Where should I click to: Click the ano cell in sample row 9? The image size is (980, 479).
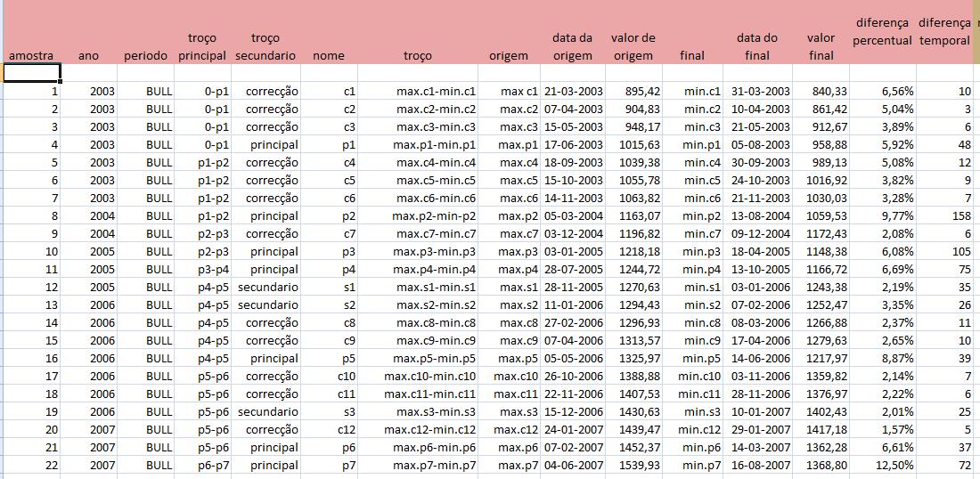pyautogui.click(x=89, y=233)
